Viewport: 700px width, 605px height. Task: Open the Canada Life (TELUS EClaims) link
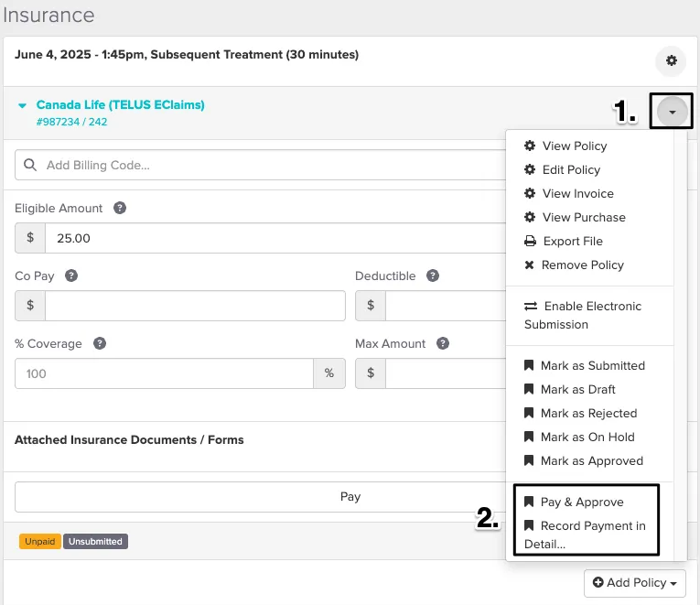pyautogui.click(x=120, y=105)
